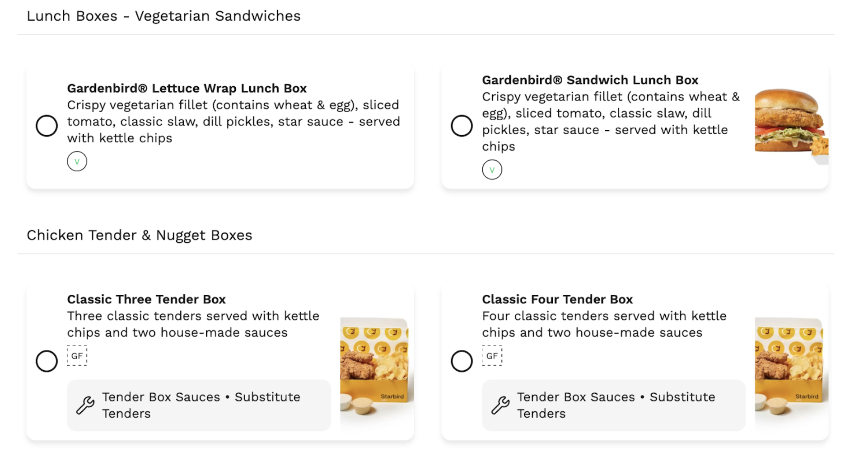The width and height of the screenshot is (868, 462).
Task: Open the Classic Four Tender Box photo
Action: click(x=791, y=367)
